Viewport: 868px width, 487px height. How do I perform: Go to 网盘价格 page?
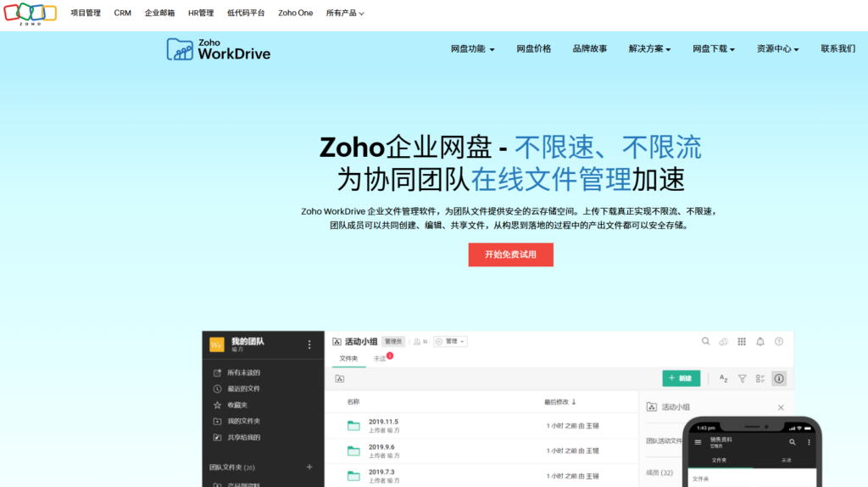(534, 48)
